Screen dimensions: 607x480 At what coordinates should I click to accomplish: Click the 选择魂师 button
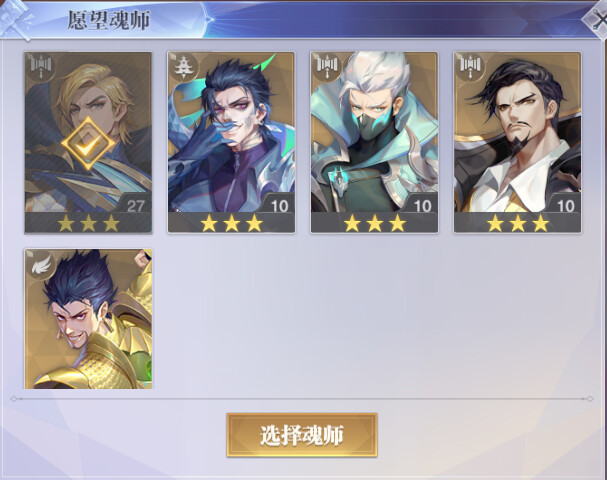pyautogui.click(x=302, y=435)
